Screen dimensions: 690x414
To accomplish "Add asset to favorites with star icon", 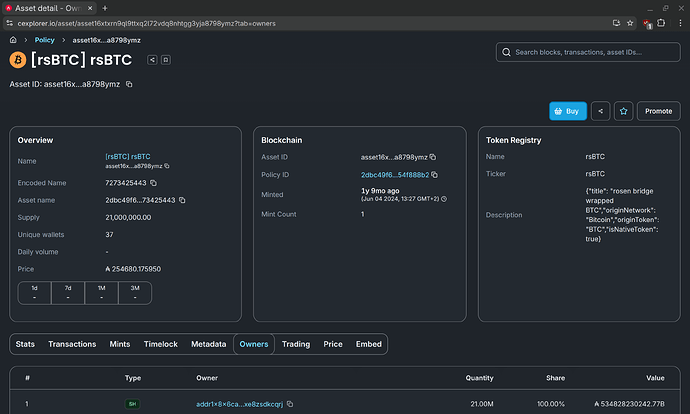I will (623, 111).
